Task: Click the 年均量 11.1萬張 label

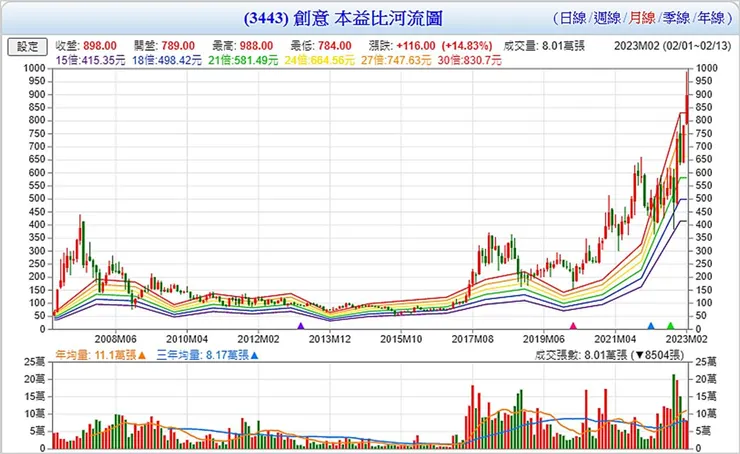Action: click(x=96, y=355)
